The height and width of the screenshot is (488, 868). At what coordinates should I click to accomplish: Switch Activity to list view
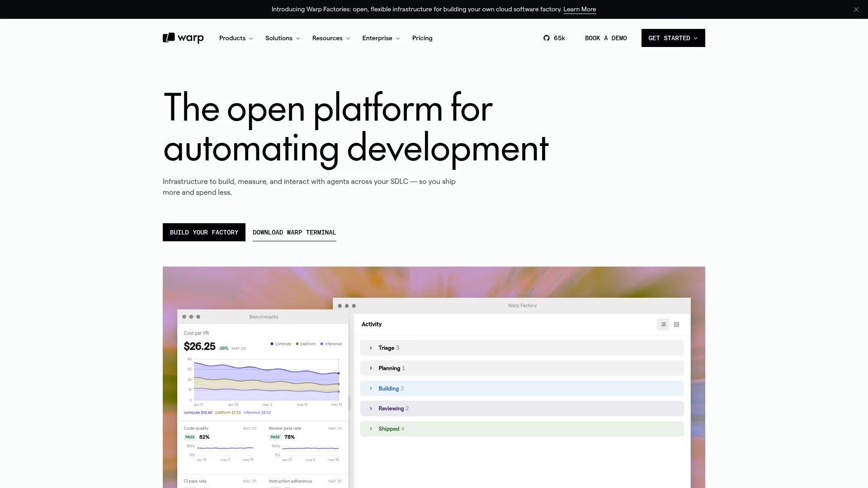pyautogui.click(x=663, y=324)
